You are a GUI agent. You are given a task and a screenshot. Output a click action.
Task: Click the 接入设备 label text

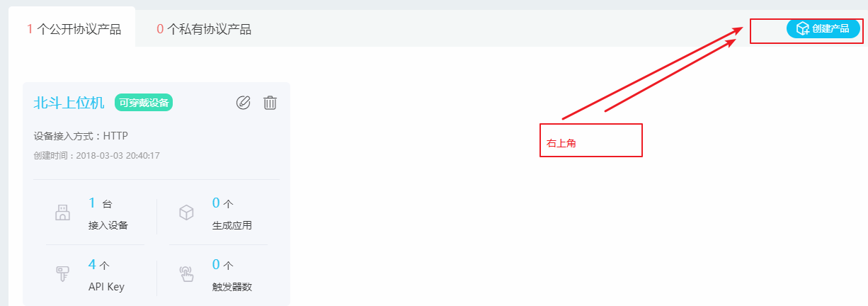click(108, 225)
